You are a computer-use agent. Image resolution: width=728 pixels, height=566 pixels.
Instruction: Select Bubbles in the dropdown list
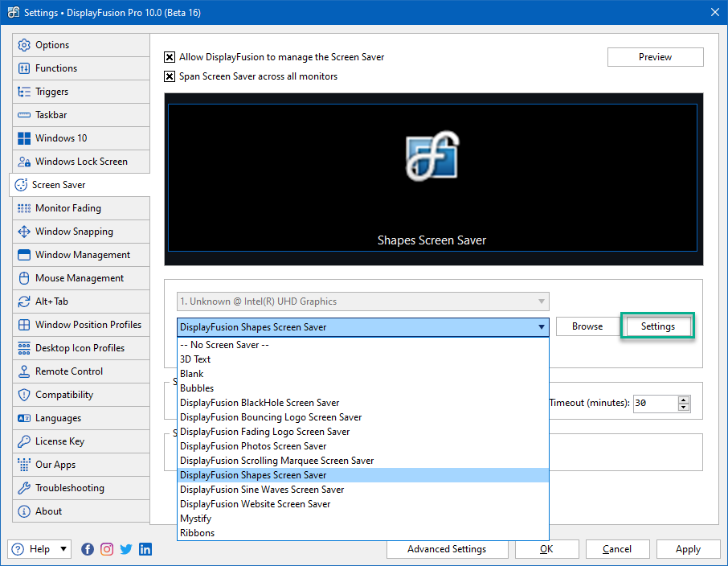pos(362,388)
